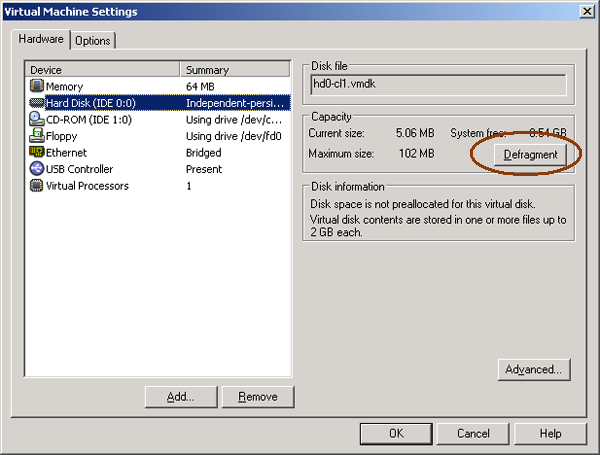The image size is (600, 455).
Task: Click the Device column header
Action: pos(103,70)
